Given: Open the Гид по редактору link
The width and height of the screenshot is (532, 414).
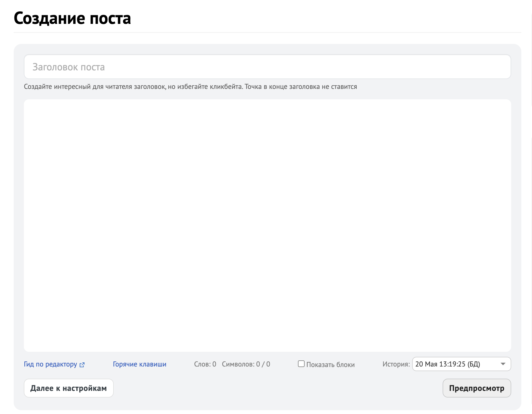Looking at the screenshot, I should 50,364.
